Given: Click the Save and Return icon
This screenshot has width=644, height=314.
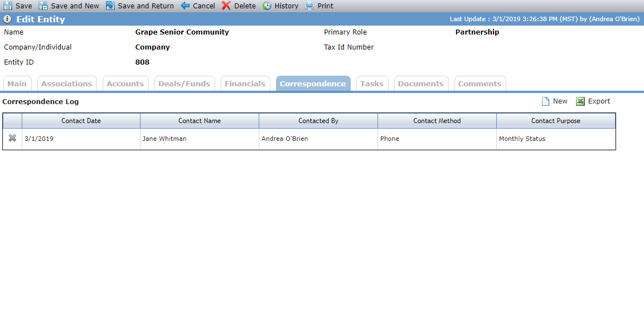Looking at the screenshot, I should (x=110, y=6).
